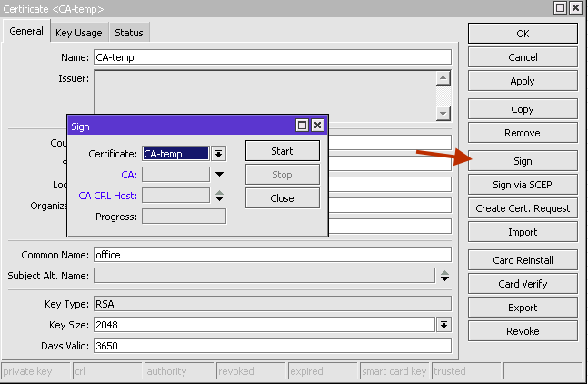Viewport: 588px width, 384px height.
Task: Click the Sign button on right panel
Action: pyautogui.click(x=523, y=160)
